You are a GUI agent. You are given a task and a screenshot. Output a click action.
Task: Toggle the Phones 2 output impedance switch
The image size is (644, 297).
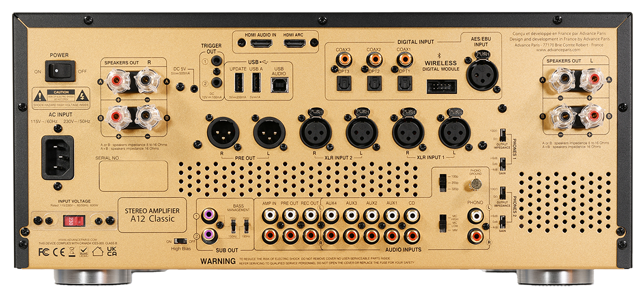(503, 194)
